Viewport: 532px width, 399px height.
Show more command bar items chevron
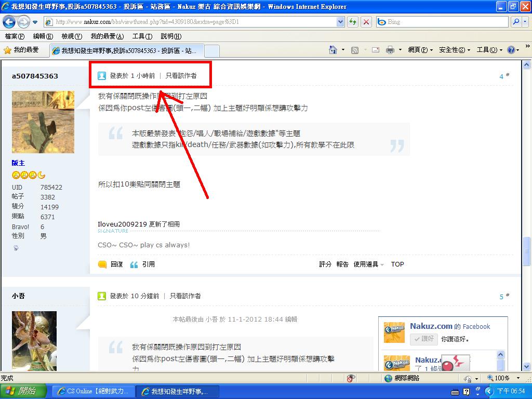tap(528, 46)
